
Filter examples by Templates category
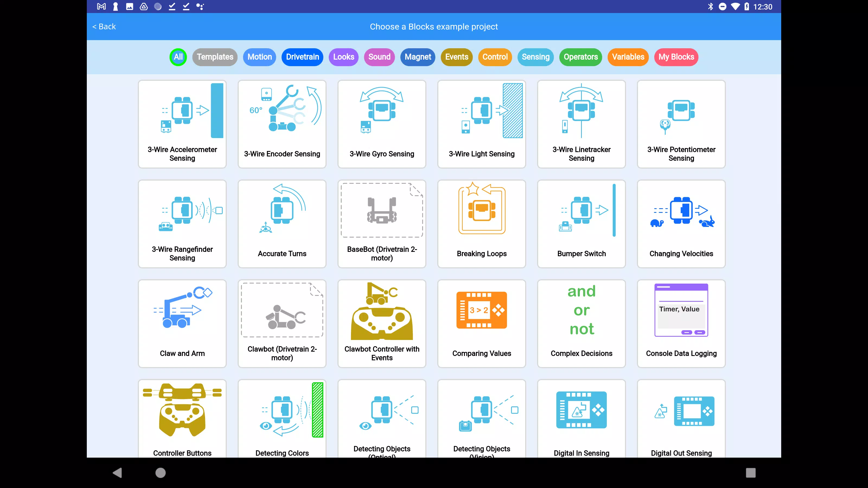(215, 57)
